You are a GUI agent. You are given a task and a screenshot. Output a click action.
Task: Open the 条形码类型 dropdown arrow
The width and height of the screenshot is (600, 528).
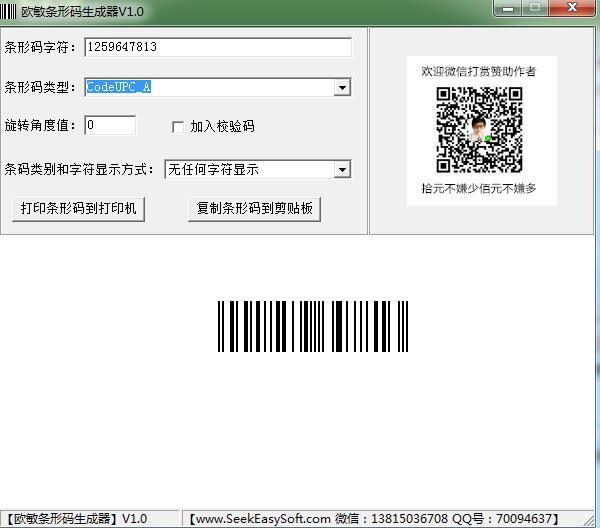pos(342,88)
